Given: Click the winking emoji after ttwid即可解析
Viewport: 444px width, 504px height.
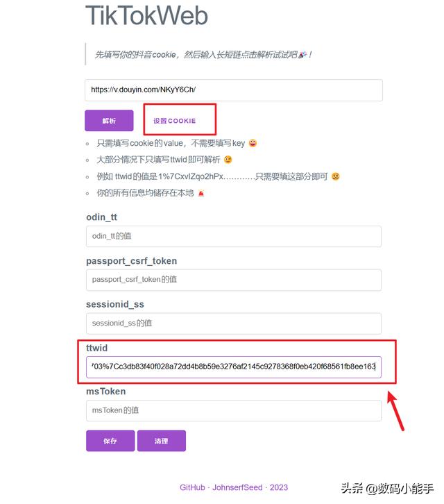Looking at the screenshot, I should point(228,160).
